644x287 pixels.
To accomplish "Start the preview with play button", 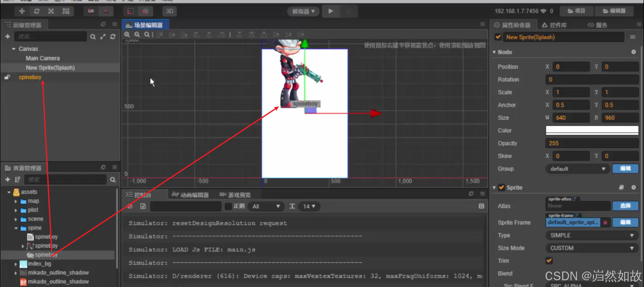I will point(331,11).
